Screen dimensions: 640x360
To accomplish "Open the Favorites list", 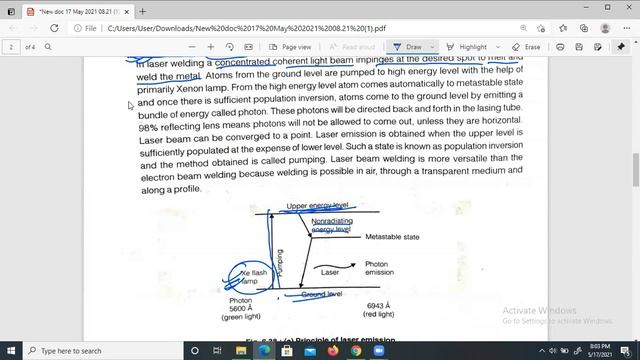I will click(563, 28).
